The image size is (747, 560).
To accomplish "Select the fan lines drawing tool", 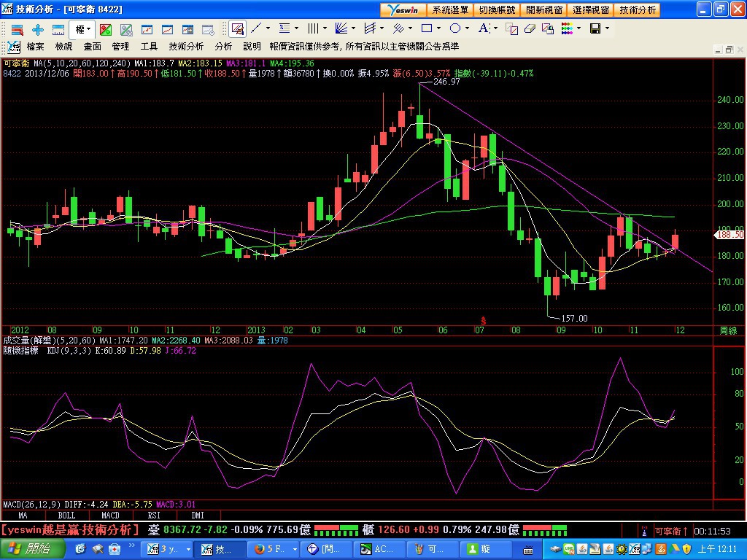I will (x=341, y=28).
